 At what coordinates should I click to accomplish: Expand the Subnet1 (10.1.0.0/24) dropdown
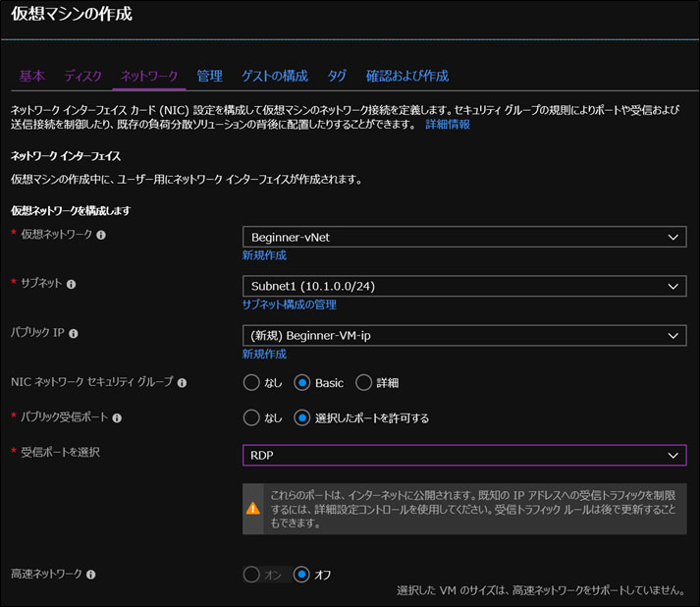click(x=463, y=286)
